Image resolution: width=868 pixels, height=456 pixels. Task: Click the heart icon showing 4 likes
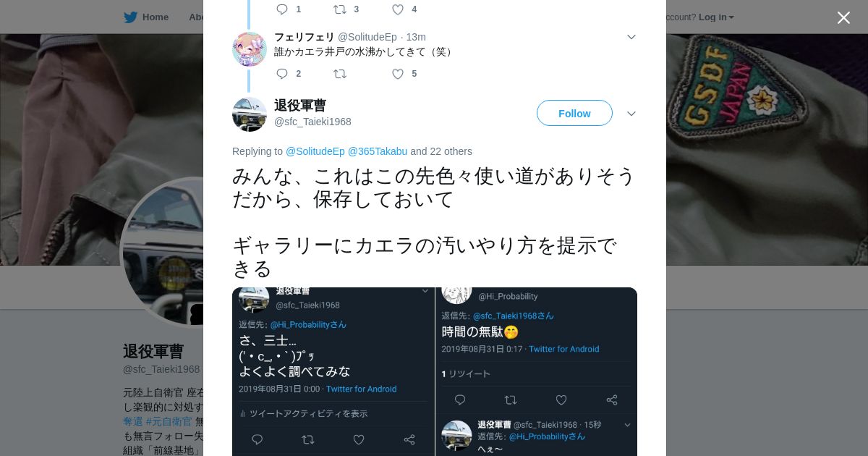[x=398, y=9]
